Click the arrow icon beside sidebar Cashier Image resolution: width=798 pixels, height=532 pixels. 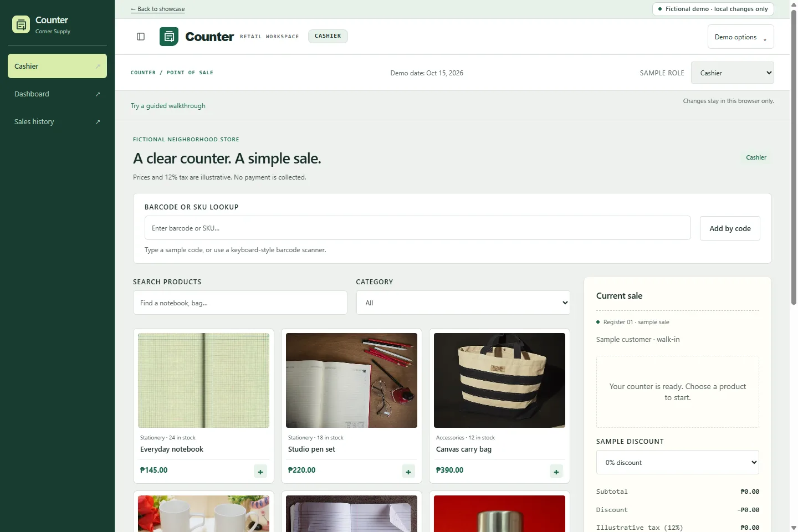point(98,66)
